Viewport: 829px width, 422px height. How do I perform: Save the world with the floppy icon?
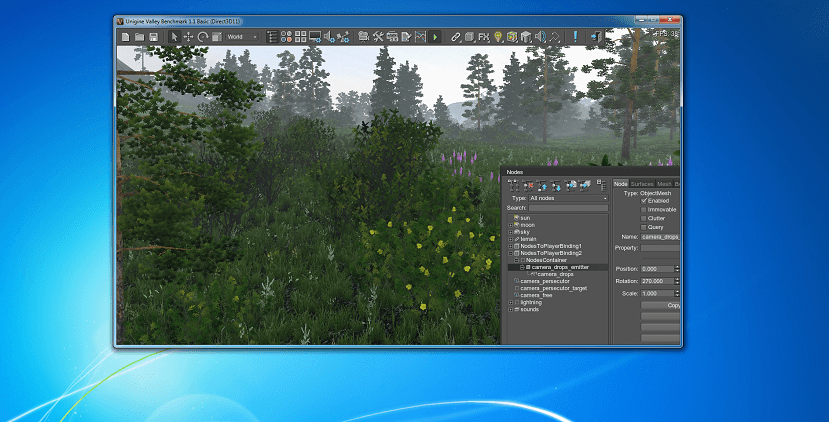pos(153,37)
